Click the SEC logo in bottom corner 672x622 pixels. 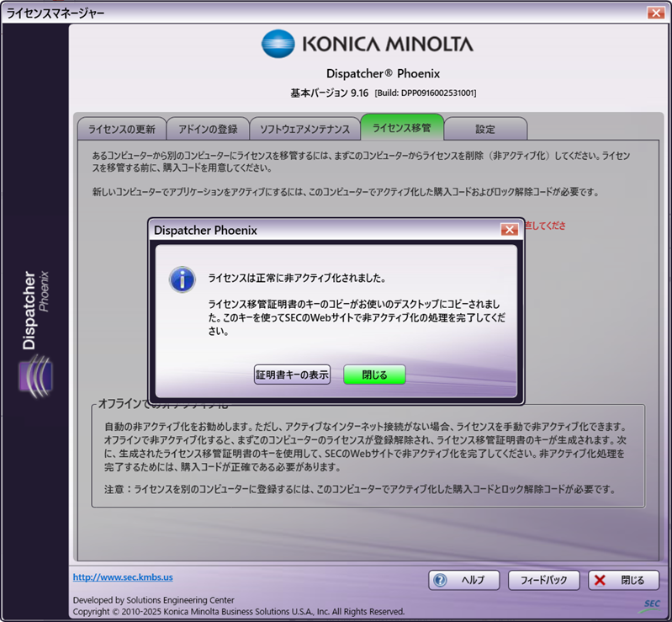650,603
